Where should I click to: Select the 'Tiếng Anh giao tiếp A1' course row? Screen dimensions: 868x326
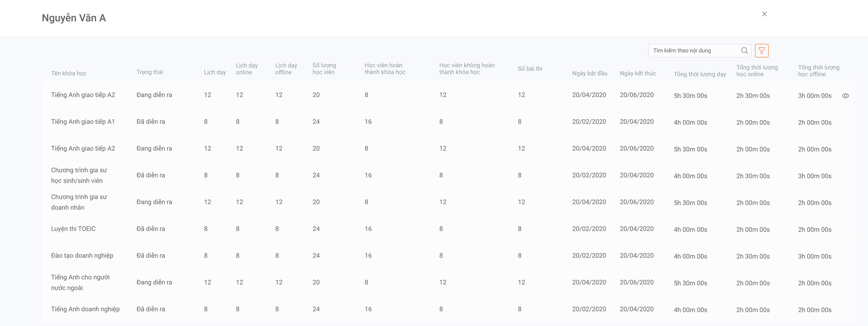[83, 122]
